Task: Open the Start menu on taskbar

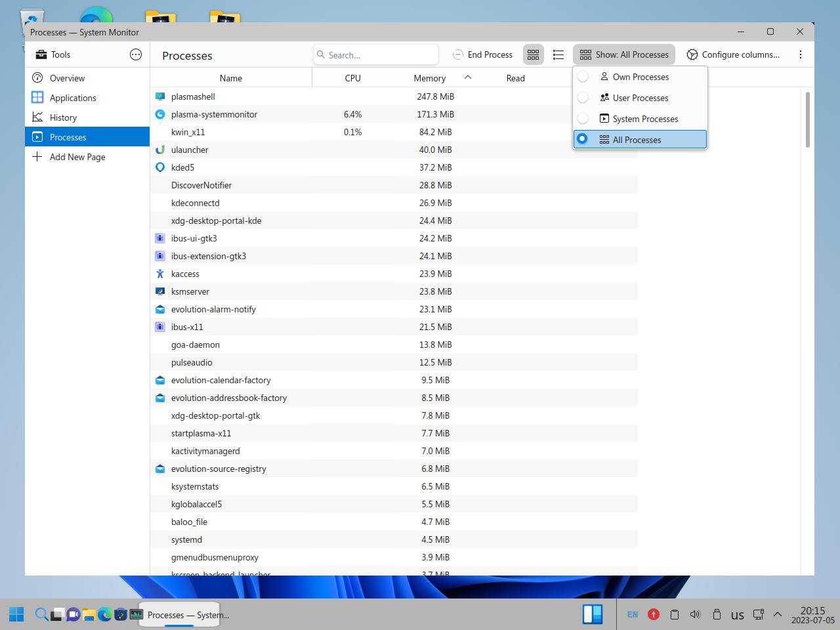Action: (17, 614)
